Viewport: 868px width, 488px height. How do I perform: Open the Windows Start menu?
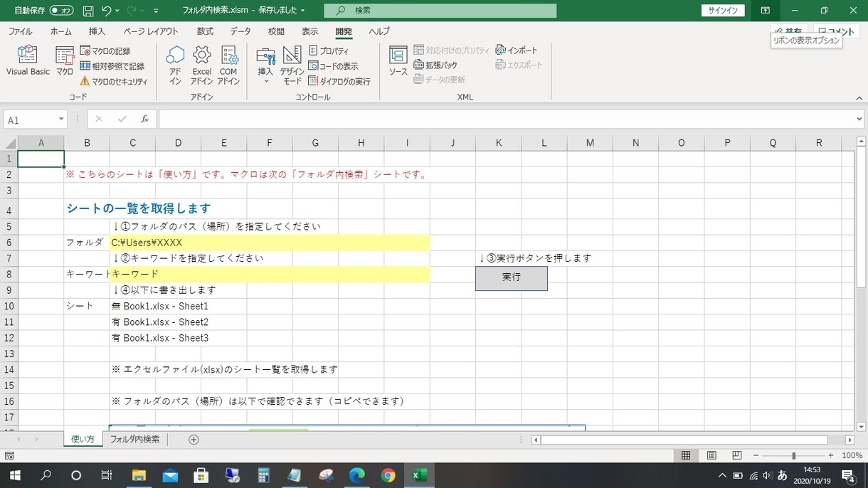14,475
